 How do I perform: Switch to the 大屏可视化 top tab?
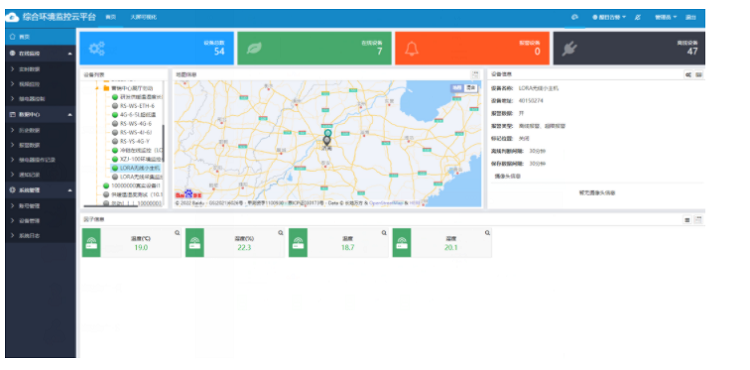coord(143,17)
